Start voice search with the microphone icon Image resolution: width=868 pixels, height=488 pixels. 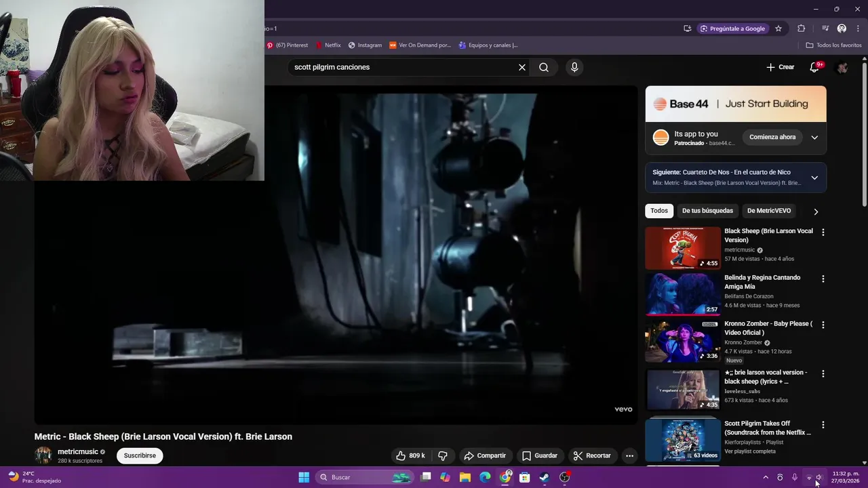(x=574, y=67)
